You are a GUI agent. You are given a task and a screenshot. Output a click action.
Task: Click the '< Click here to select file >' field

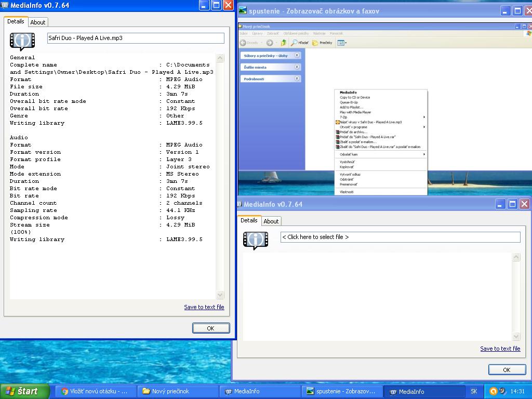click(x=400, y=237)
